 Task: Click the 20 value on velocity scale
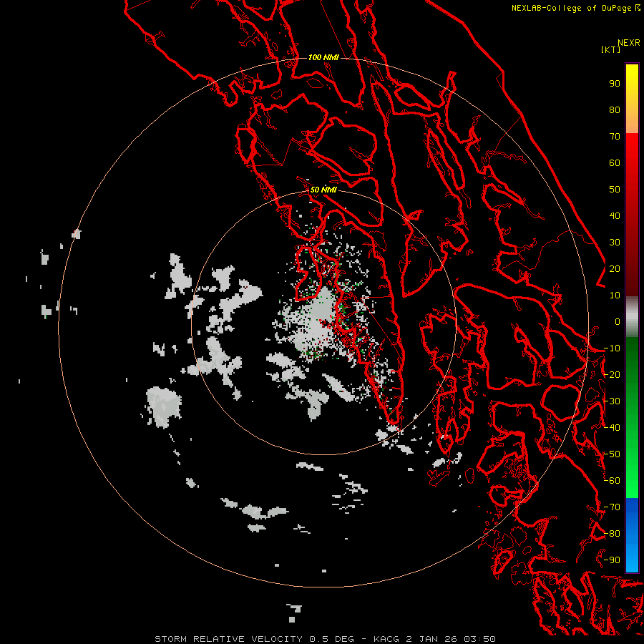click(615, 268)
